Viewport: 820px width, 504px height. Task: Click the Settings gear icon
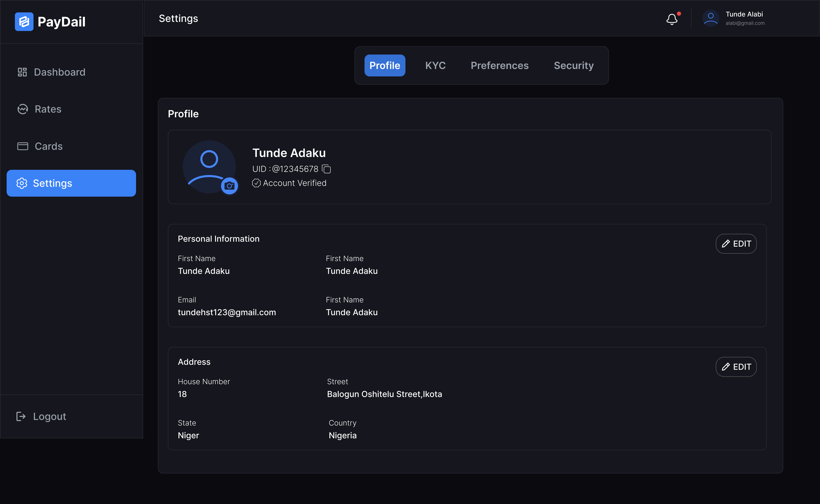[x=22, y=183]
